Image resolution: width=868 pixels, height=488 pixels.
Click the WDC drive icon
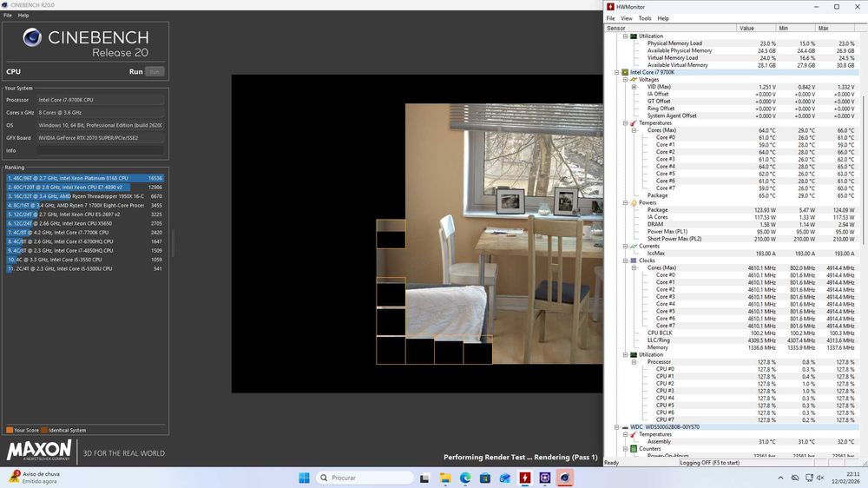(x=625, y=427)
